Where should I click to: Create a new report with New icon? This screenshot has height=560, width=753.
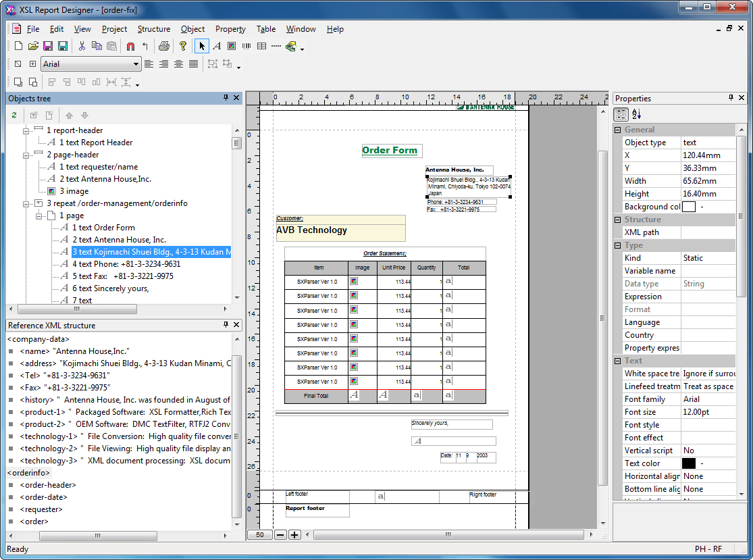coord(18,46)
